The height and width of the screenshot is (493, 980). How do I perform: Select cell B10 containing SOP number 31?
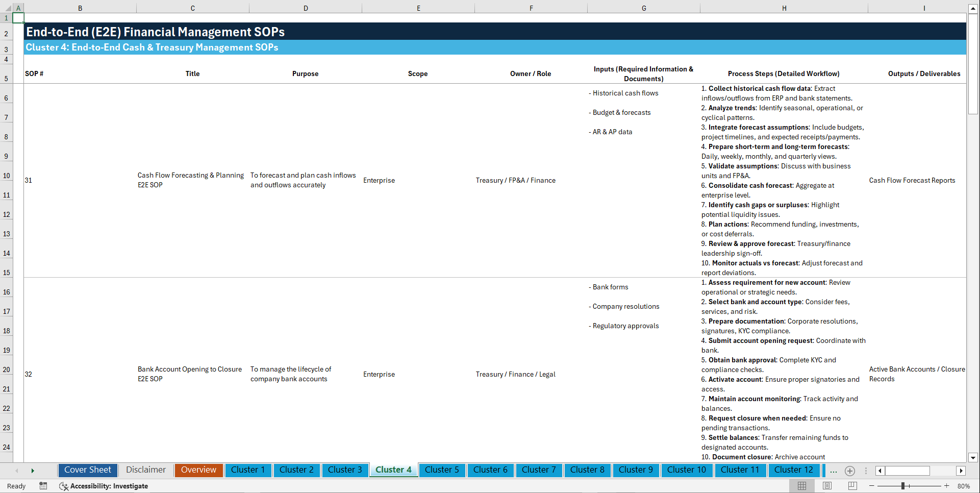coord(80,180)
